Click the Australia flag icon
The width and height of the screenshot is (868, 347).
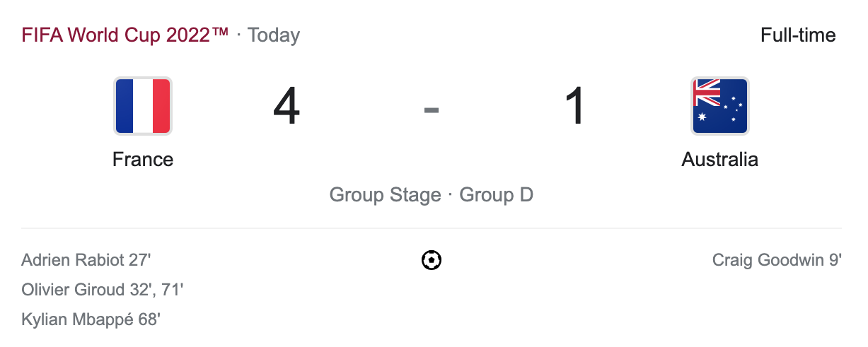(719, 106)
